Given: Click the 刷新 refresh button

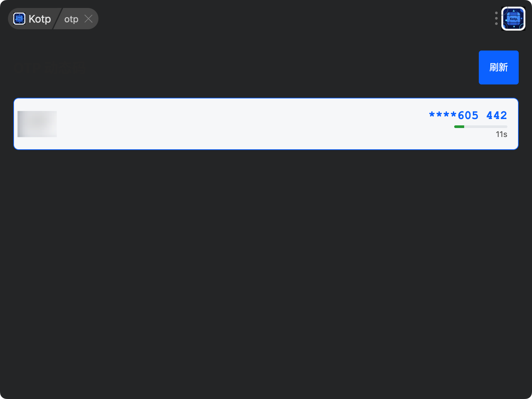Looking at the screenshot, I should coord(498,67).
